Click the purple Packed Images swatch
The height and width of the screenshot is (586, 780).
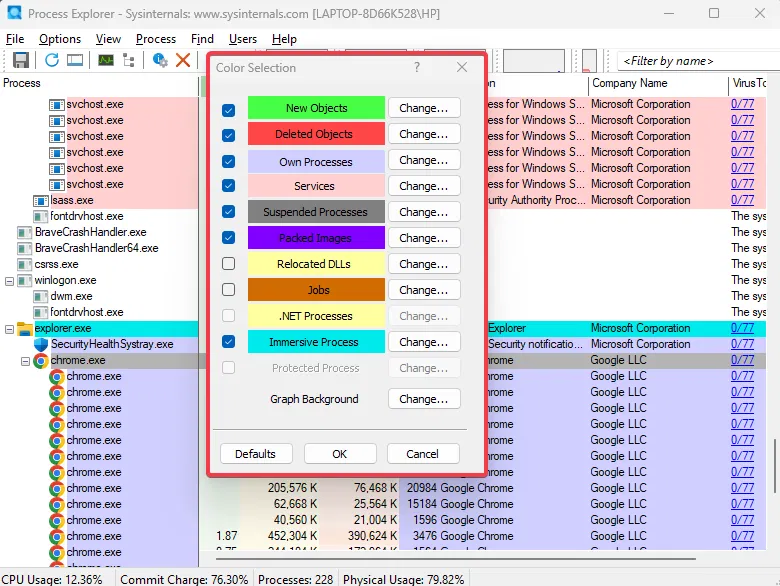pos(316,238)
